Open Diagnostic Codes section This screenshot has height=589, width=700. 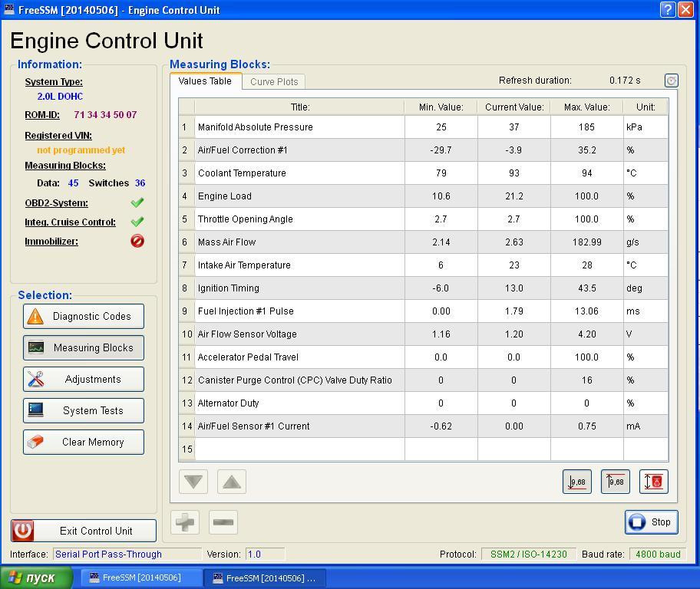[84, 317]
